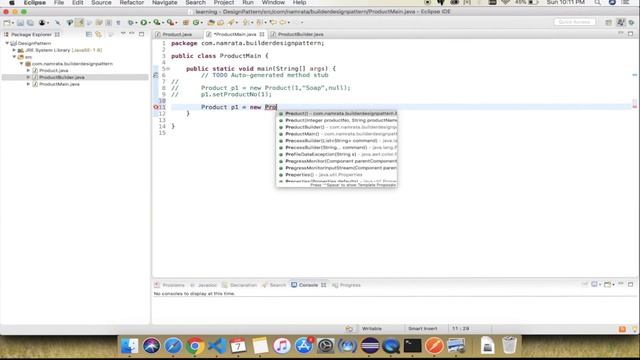640x360 pixels.
Task: Open Terminal from the Dock
Action: [x=412, y=346]
